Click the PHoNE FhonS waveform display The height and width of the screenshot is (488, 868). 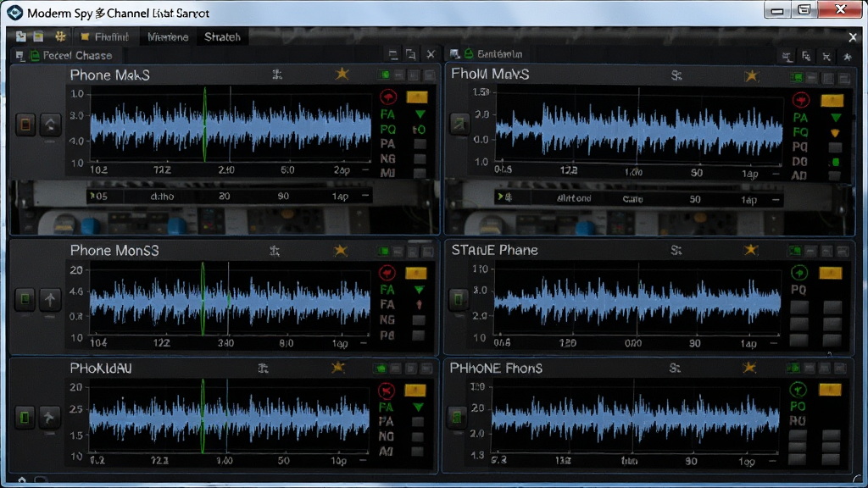[636, 419]
